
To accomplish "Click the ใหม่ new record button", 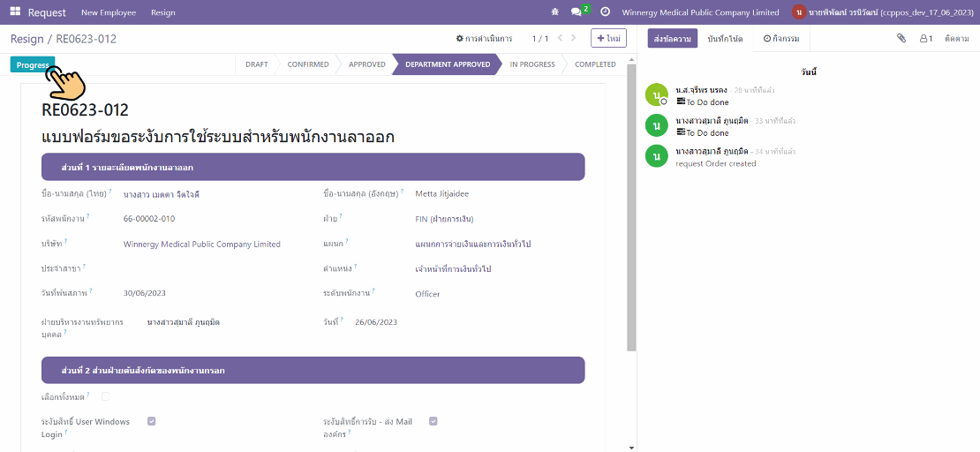I will (x=608, y=39).
